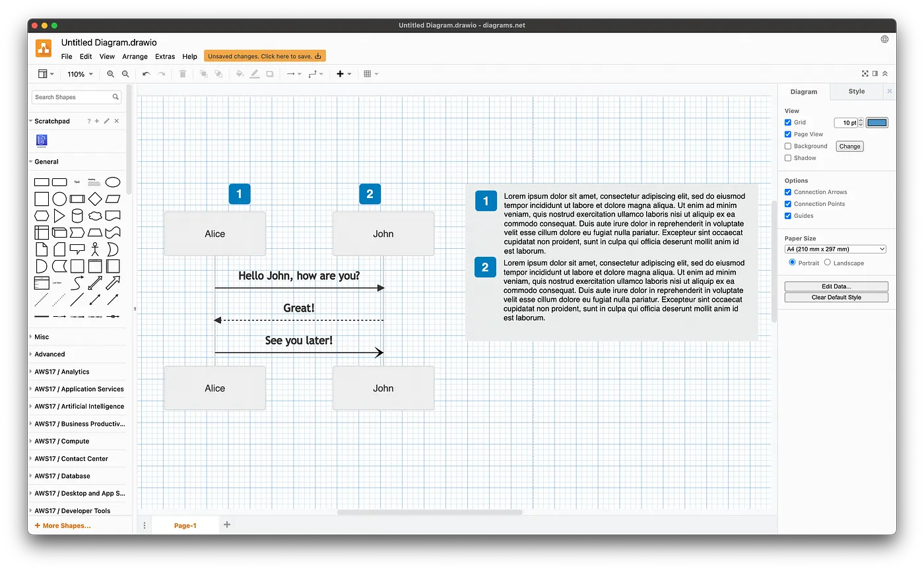Open the language globe icon at top right
Screen dimensions: 924x571
(x=884, y=39)
